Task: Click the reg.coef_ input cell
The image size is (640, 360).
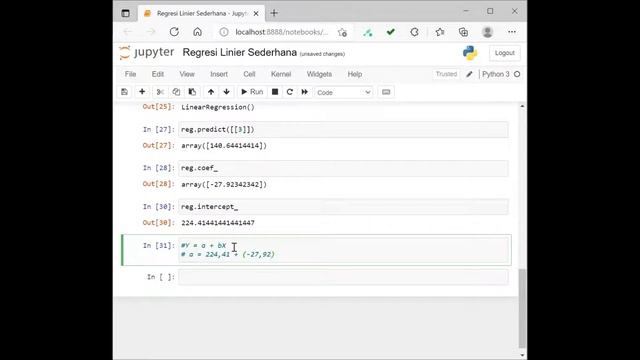Action: point(343,168)
